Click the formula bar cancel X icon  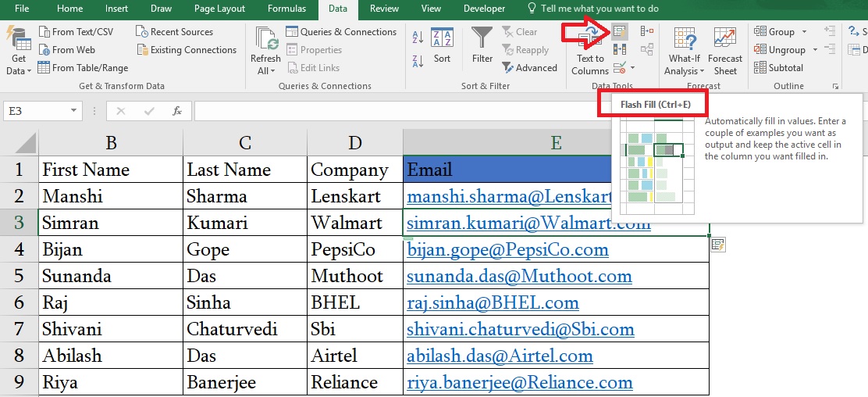tap(120, 111)
